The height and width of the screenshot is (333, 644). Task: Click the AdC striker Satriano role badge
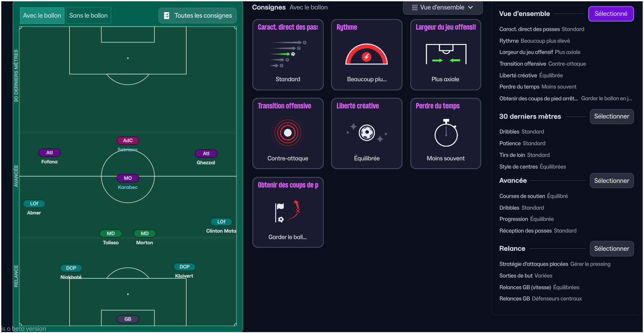pos(128,141)
